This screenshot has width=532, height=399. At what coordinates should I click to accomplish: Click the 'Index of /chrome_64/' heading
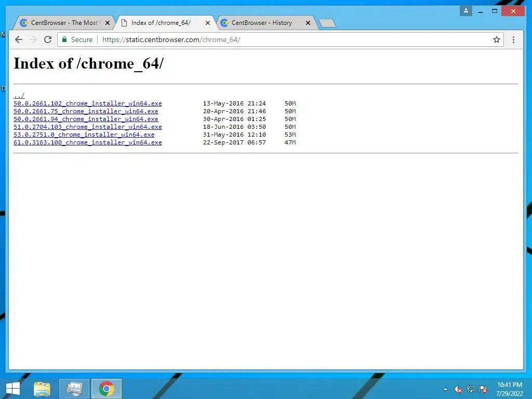[x=88, y=63]
